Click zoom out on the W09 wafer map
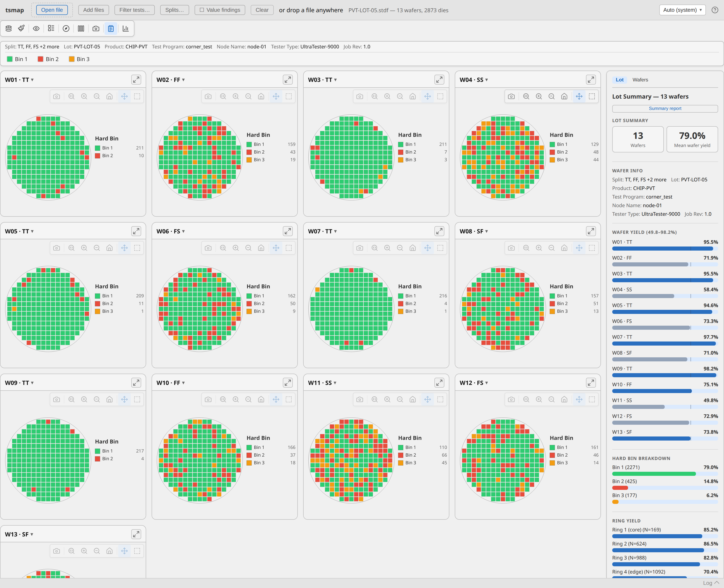 97,399
